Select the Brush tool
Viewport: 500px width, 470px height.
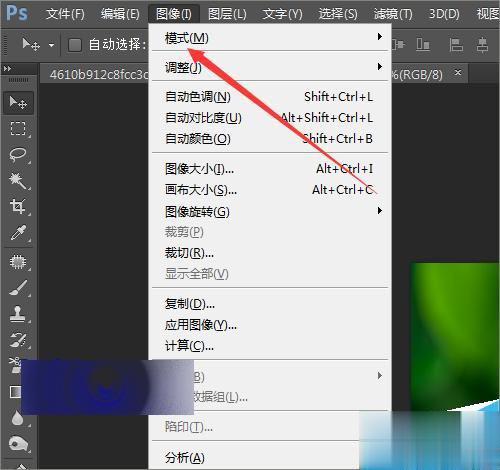(x=18, y=288)
